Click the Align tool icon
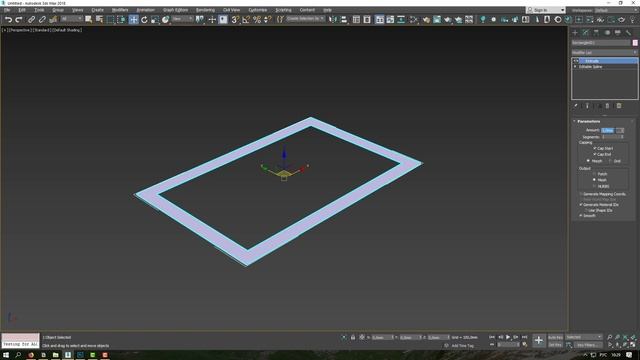640x360 pixels. 344,20
